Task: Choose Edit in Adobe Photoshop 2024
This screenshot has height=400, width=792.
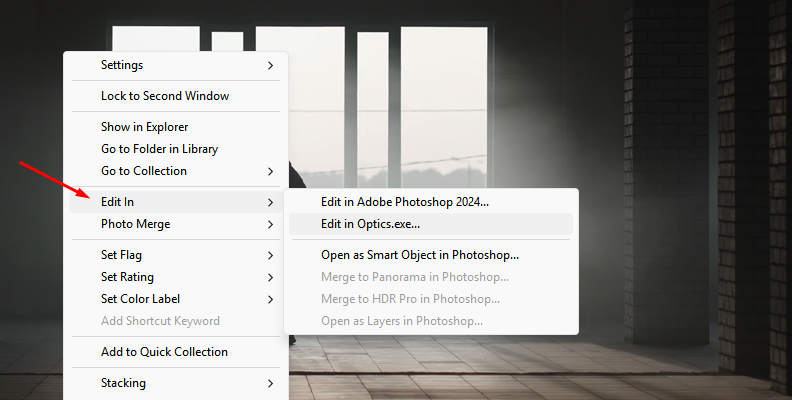Action: [x=431, y=202]
